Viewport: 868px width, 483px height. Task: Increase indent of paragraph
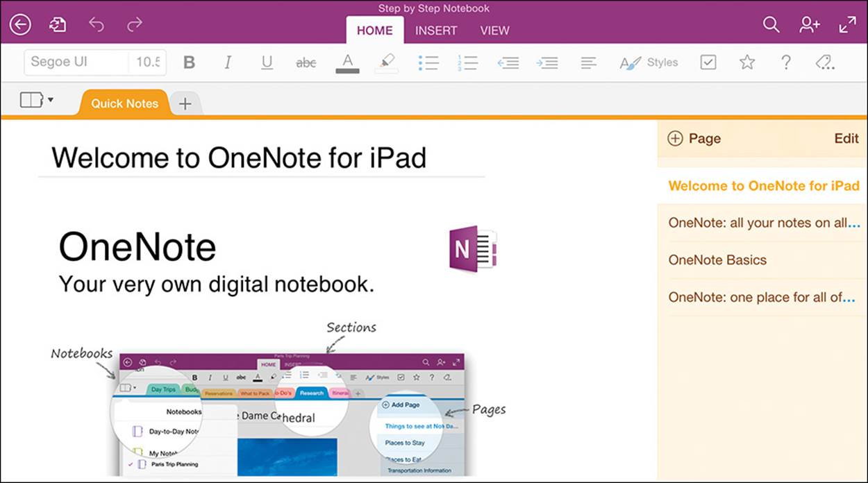[547, 62]
